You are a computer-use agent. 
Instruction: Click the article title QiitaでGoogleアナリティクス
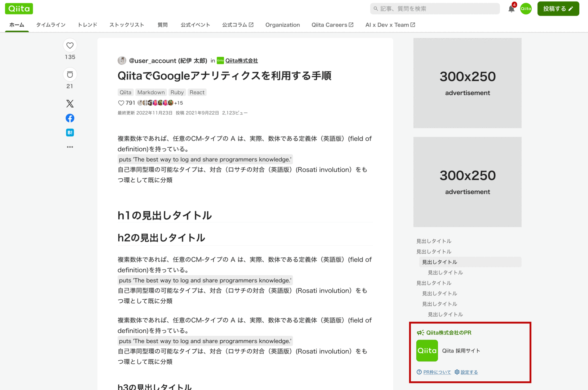point(224,76)
